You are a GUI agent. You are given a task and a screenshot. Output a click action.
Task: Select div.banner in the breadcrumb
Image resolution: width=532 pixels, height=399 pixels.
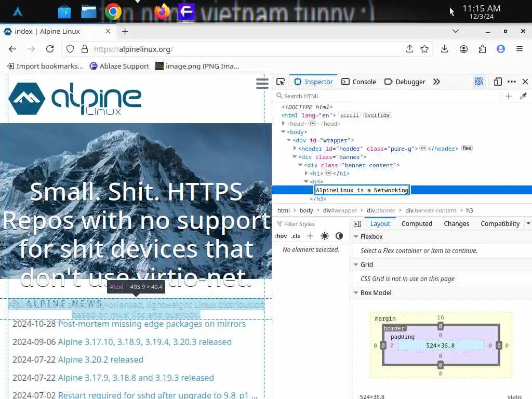(x=381, y=210)
